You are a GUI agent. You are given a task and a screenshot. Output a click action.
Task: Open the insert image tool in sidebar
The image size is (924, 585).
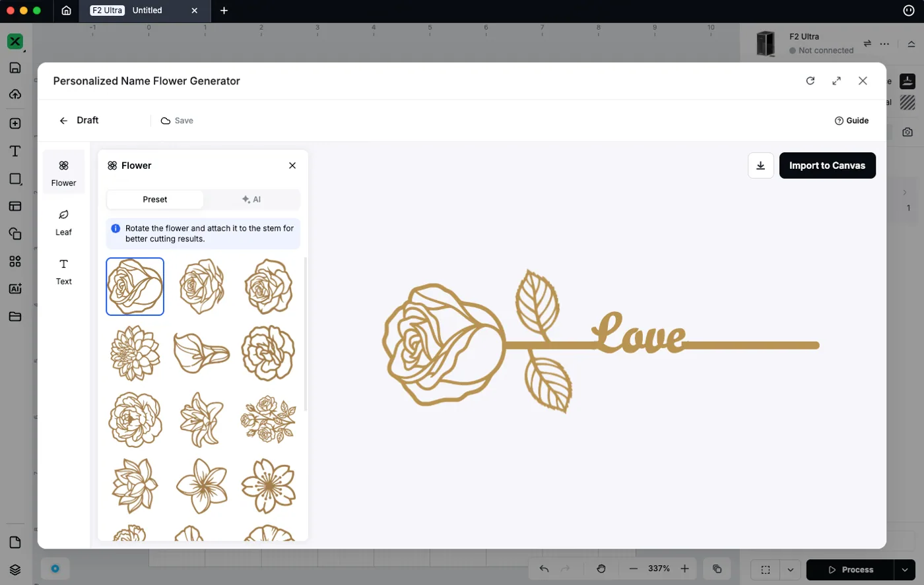(15, 123)
